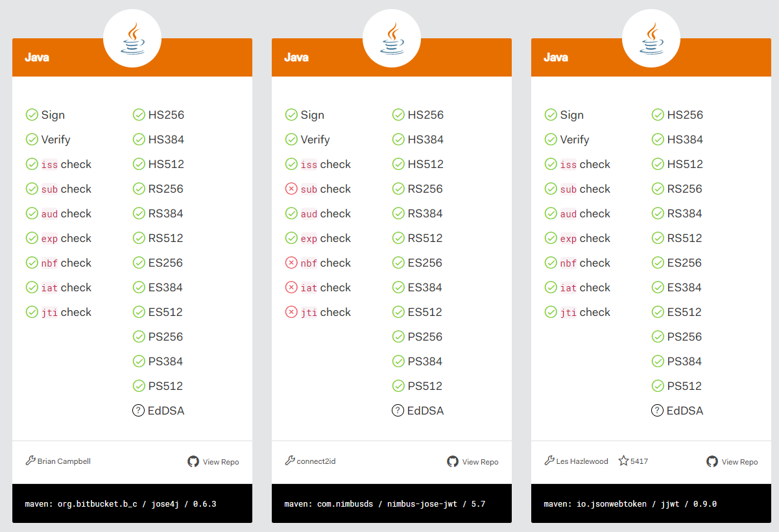The width and height of the screenshot is (779, 532).
Task: Select the maven org.bitbucket.b_c / jose4j / 0.6.3 text
Action: coord(121,503)
